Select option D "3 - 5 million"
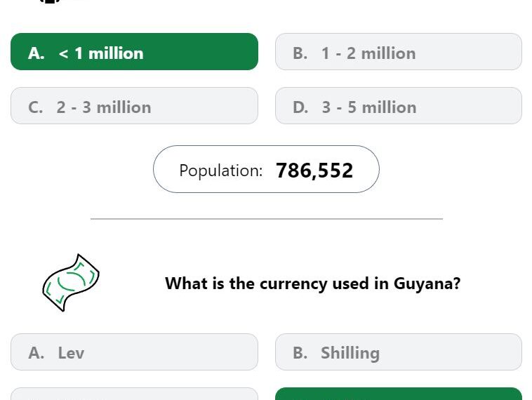Image resolution: width=532 pixels, height=400 pixels. [x=399, y=106]
